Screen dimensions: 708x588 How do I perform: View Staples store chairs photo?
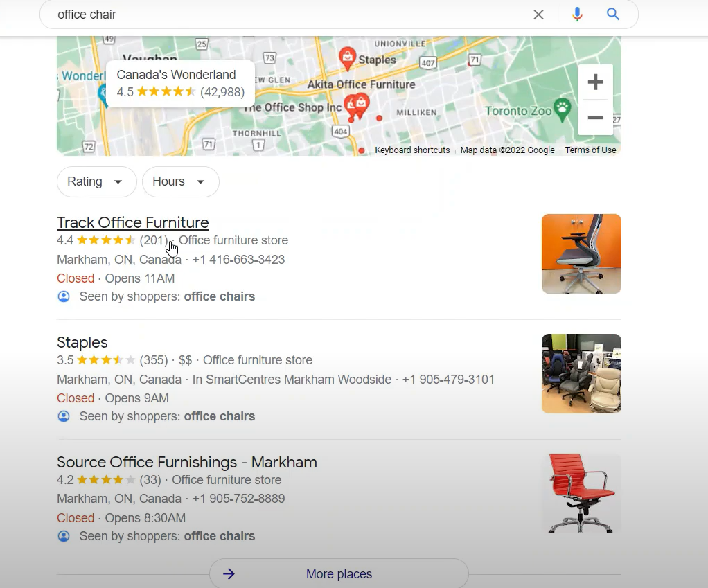point(581,374)
